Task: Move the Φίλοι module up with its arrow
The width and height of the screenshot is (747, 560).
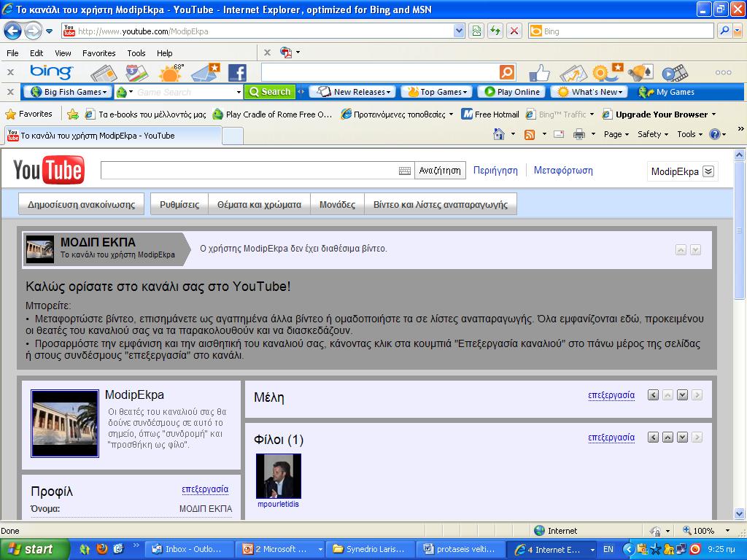Action: [668, 437]
